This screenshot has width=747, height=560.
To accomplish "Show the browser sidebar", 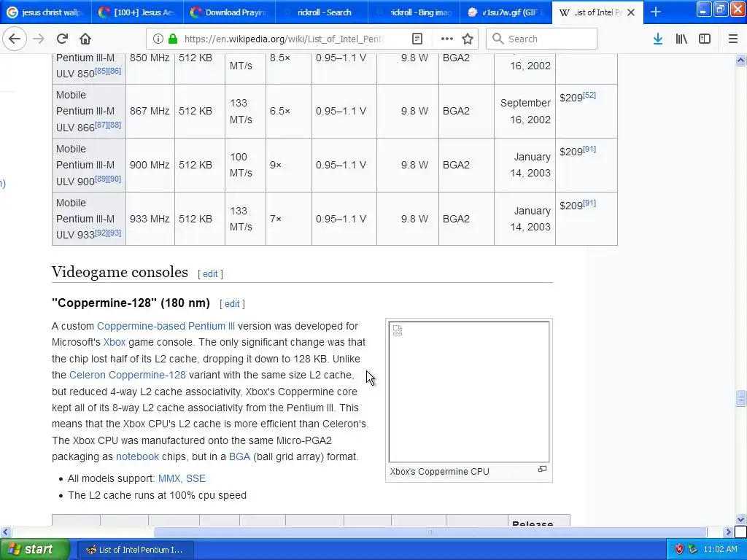I will (x=705, y=39).
